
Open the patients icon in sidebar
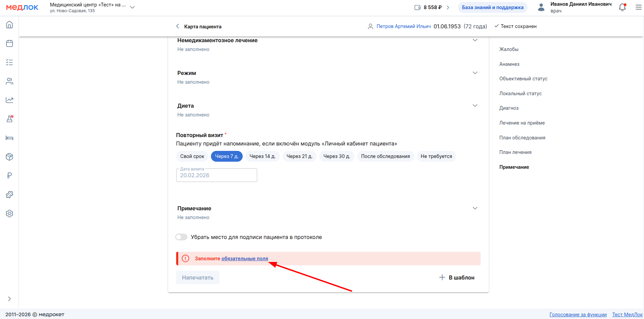[9, 81]
